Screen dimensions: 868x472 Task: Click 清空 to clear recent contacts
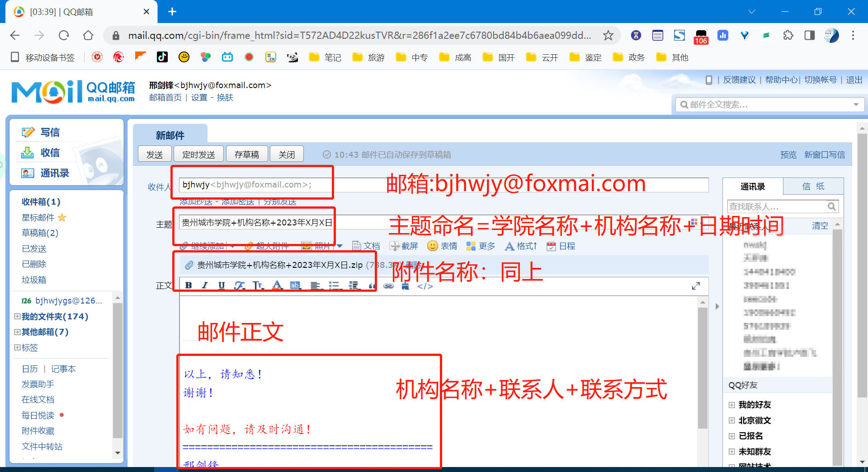(820, 225)
